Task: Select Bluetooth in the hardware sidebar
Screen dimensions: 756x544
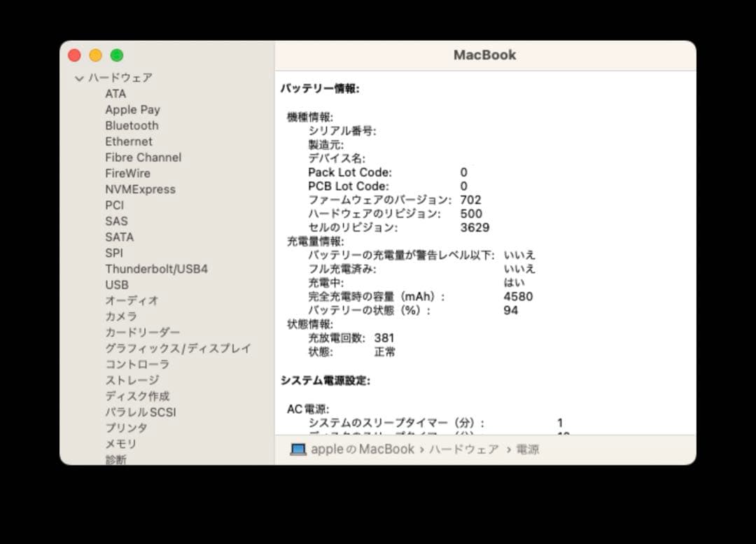Action: click(132, 125)
